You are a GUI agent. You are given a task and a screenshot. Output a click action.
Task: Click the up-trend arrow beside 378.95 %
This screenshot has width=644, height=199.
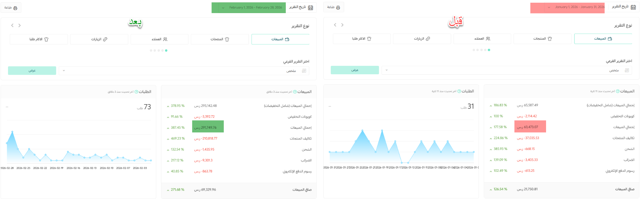[x=168, y=106]
